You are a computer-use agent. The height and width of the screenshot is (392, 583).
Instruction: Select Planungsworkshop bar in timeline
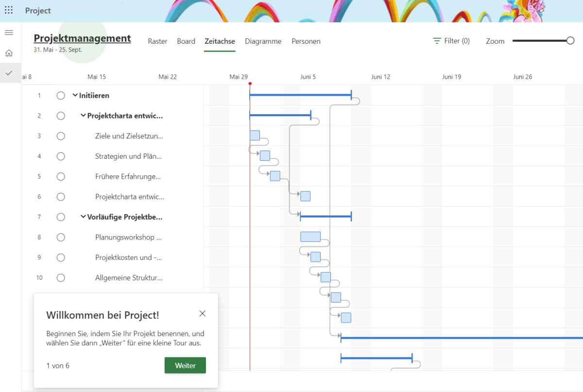[x=310, y=237]
